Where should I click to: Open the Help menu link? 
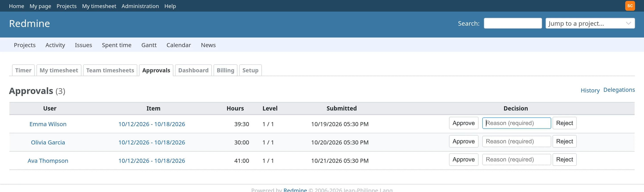point(170,6)
